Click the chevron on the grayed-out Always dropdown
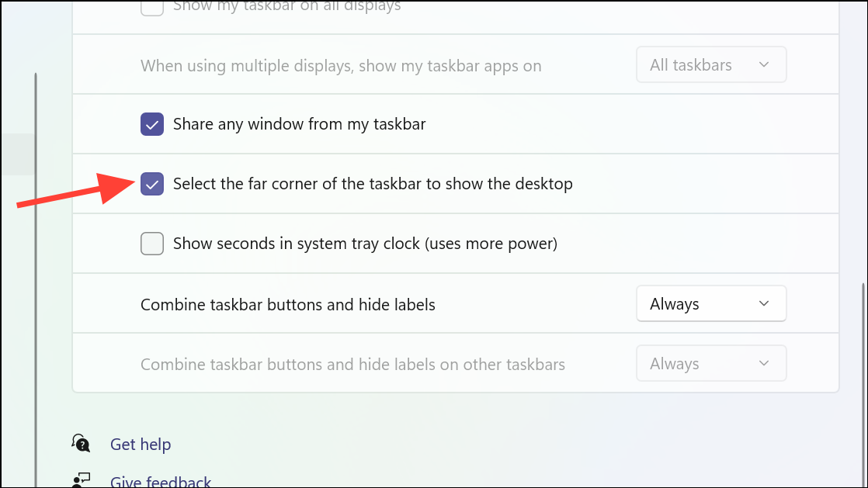 tap(764, 363)
